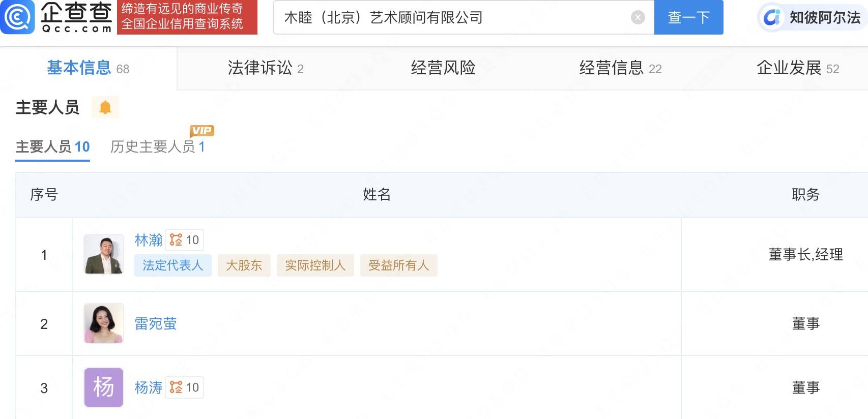
Task: Select the 基本信息 tab
Action: (88, 68)
